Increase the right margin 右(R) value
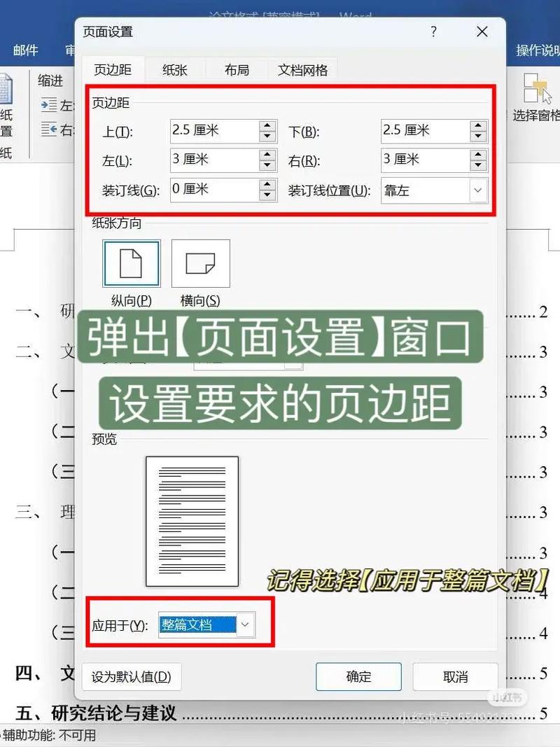Screen dimensions: 560x747 (x=478, y=155)
